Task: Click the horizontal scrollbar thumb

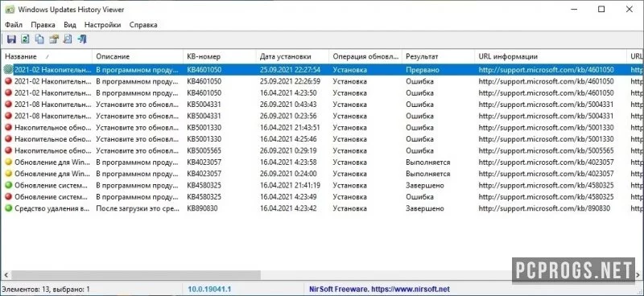Action: click(x=136, y=274)
